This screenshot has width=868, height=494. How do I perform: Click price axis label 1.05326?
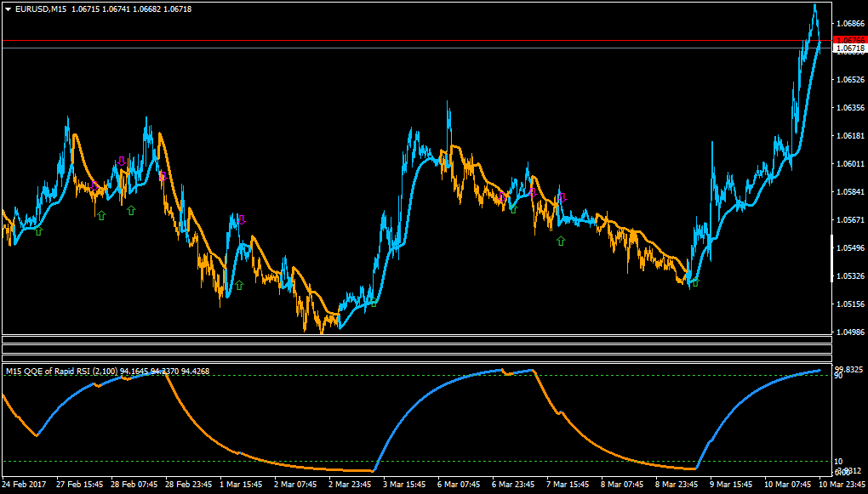click(851, 275)
